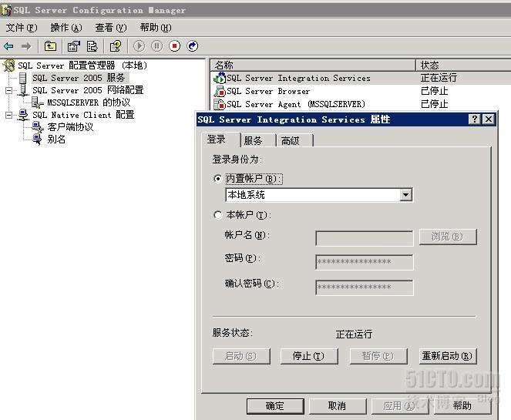
Task: Open the 操作(A) menu
Action: pyautogui.click(x=66, y=28)
